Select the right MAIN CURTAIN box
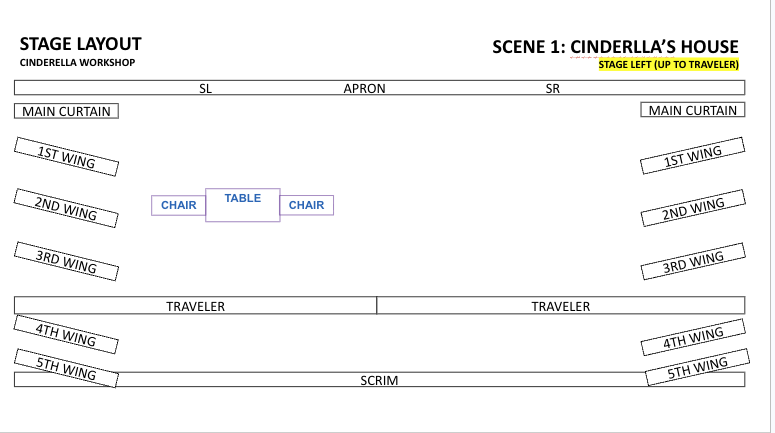This screenshot has height=433, width=775. click(x=692, y=110)
